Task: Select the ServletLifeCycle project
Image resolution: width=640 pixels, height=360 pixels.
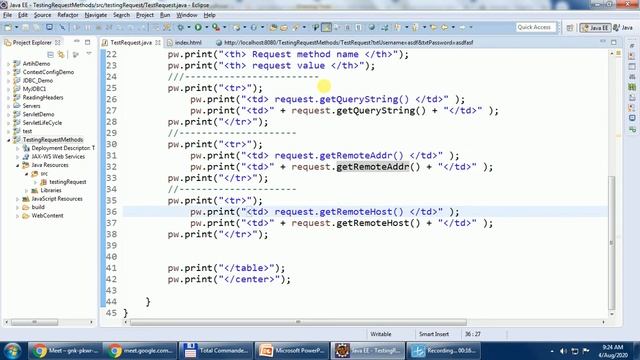Action: tap(42, 123)
